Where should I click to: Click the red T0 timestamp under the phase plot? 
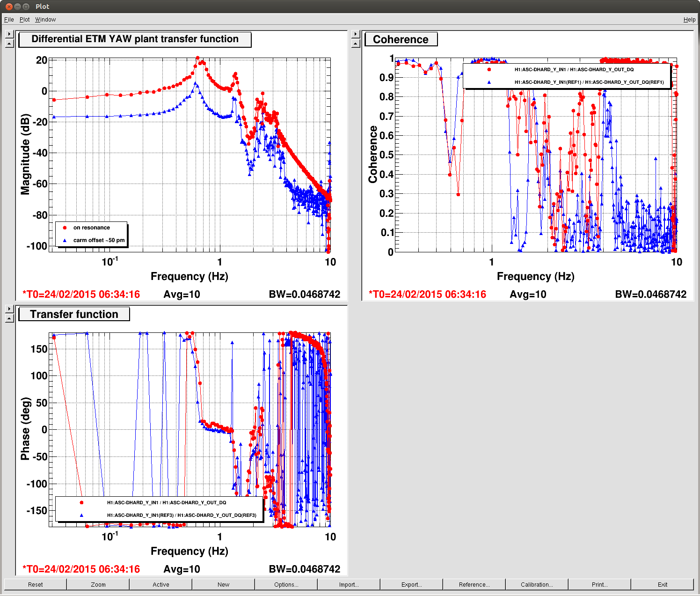(81, 569)
